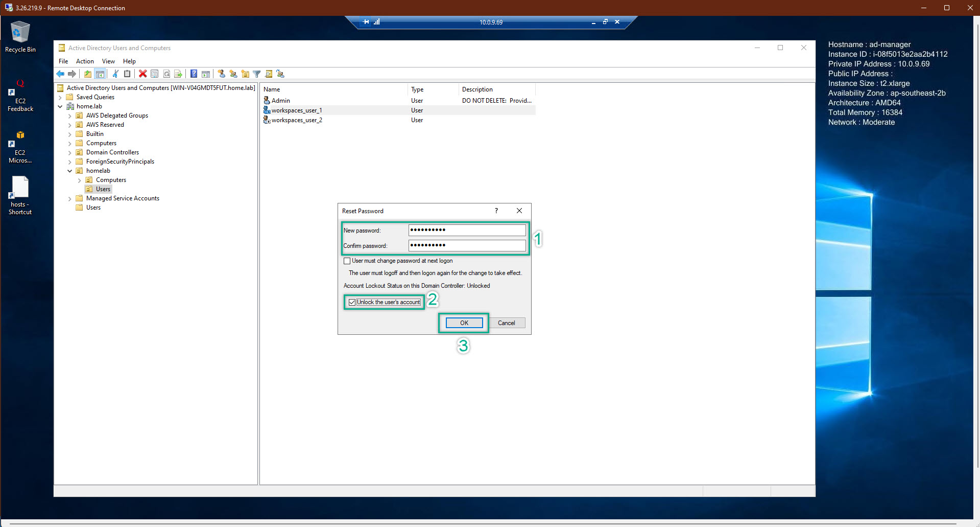
Task: Open the Find Objects magnifier icon
Action: click(269, 74)
